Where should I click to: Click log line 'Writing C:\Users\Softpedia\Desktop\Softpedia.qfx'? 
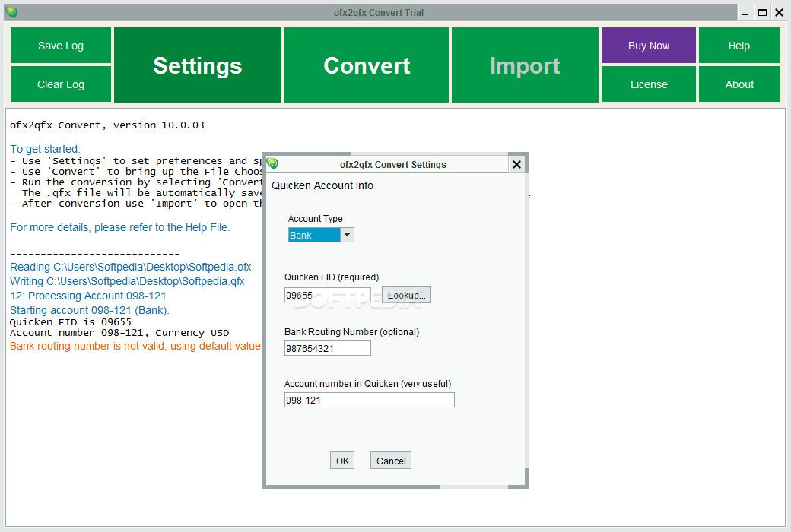click(x=127, y=281)
